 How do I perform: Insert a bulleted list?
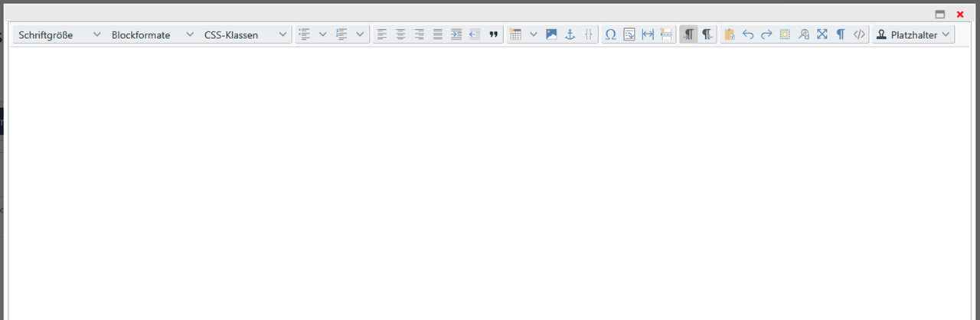305,34
